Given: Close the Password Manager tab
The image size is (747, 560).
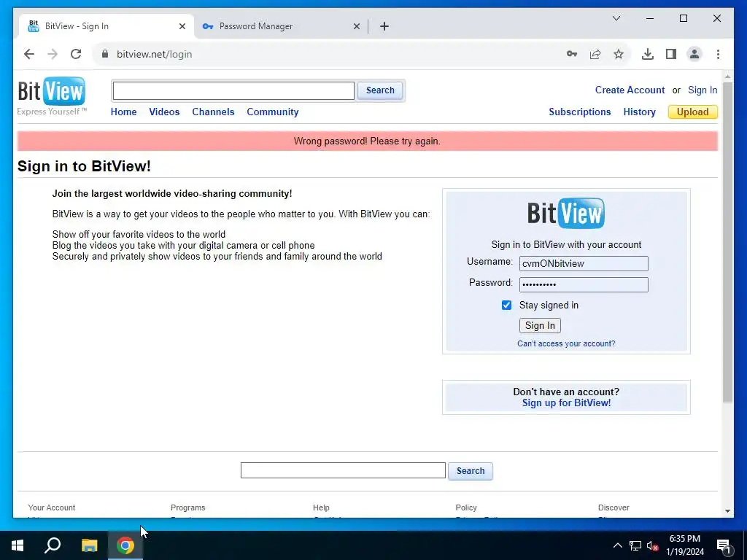Looking at the screenshot, I should click(x=356, y=26).
